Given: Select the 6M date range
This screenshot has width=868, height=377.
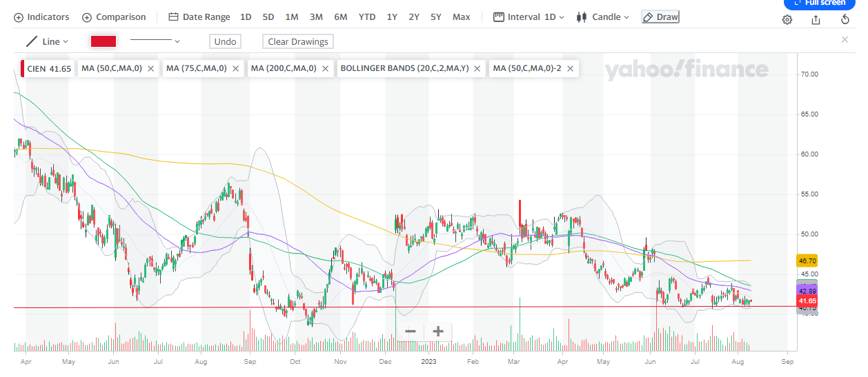Looking at the screenshot, I should click(341, 17).
